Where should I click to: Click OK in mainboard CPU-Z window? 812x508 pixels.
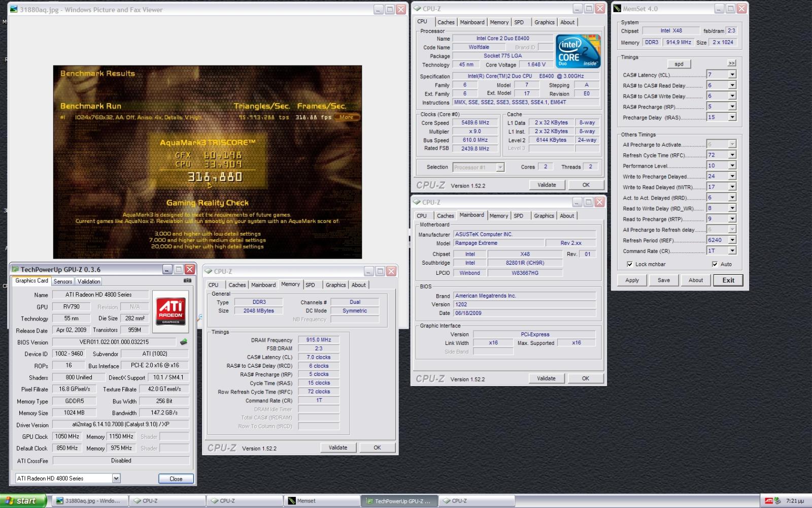(x=586, y=378)
